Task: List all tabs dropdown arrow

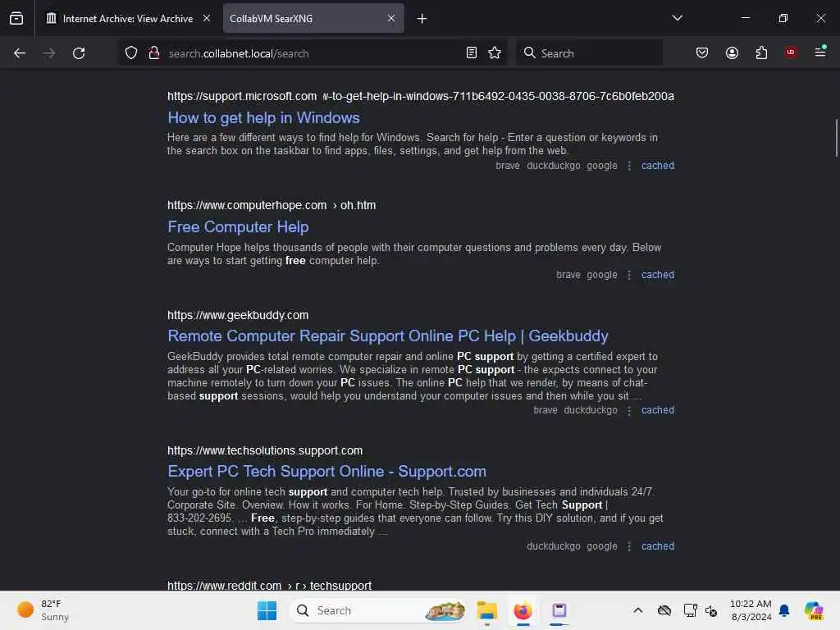Action: (678, 18)
